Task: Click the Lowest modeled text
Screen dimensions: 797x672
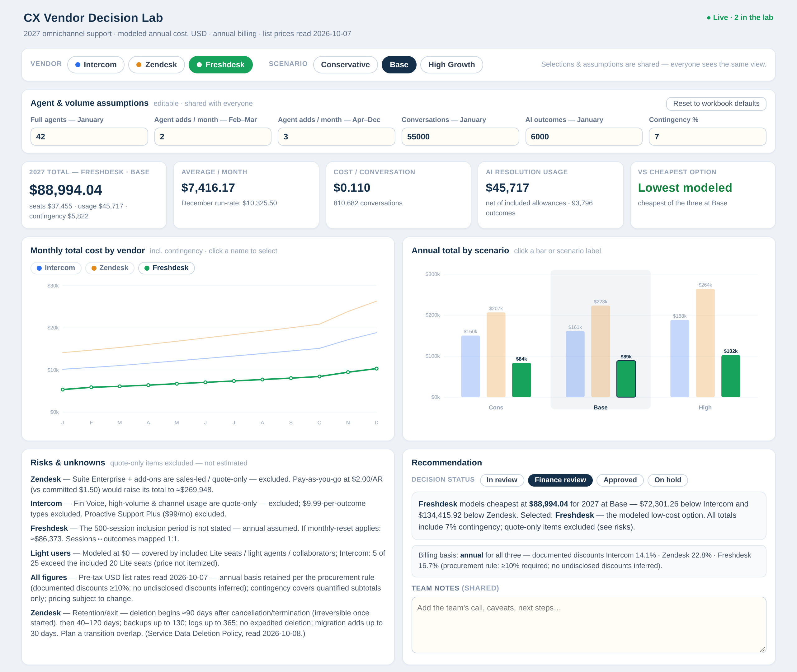Action: [685, 187]
